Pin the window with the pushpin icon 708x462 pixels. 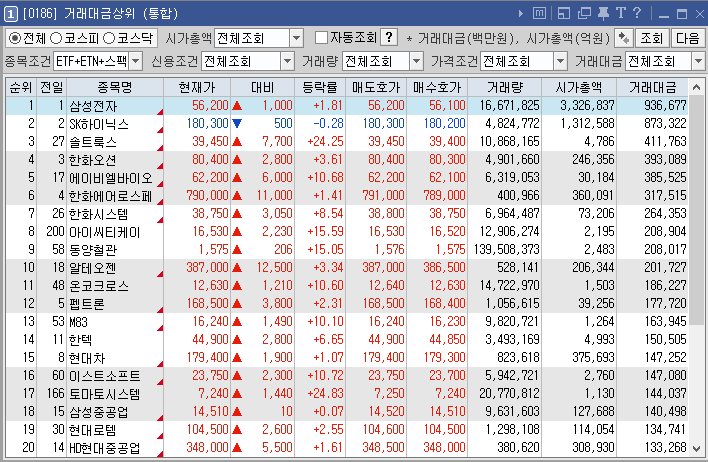coord(603,14)
